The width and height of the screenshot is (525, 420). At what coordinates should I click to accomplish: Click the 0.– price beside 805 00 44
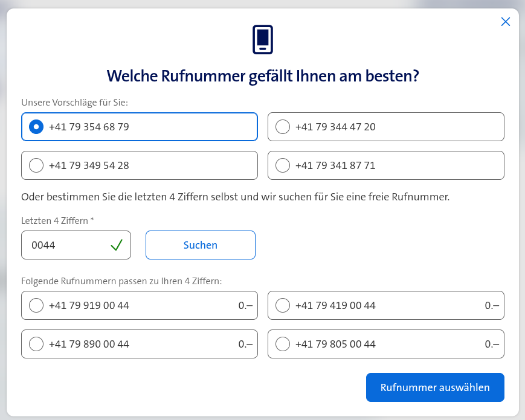point(492,344)
